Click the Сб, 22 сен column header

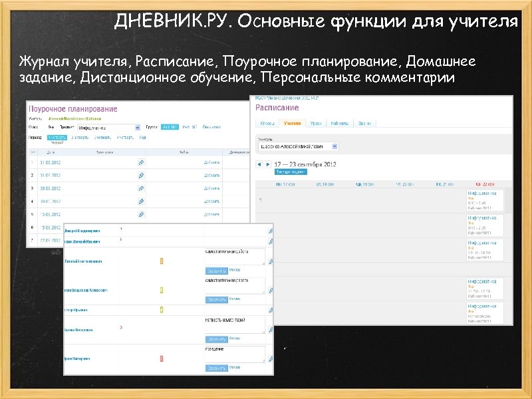click(x=485, y=184)
